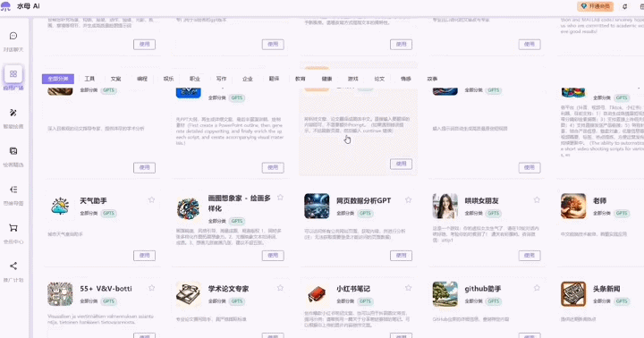Screen dimensions: 644x338
Task: Select the 全部分类 category tab
Action: point(58,79)
